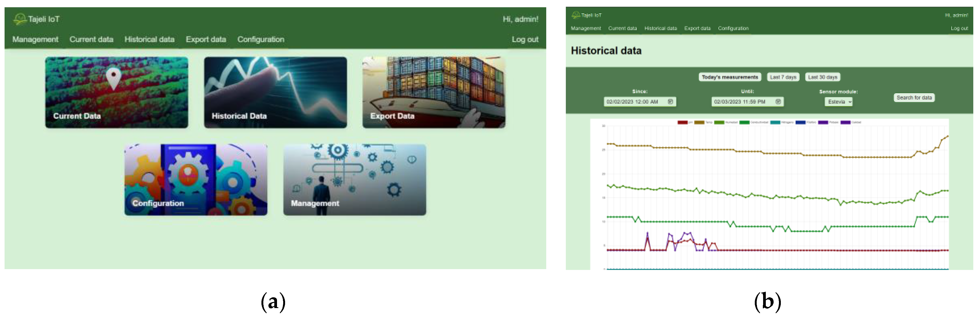Open calendar picker in Until field
980x318 pixels.
(778, 102)
